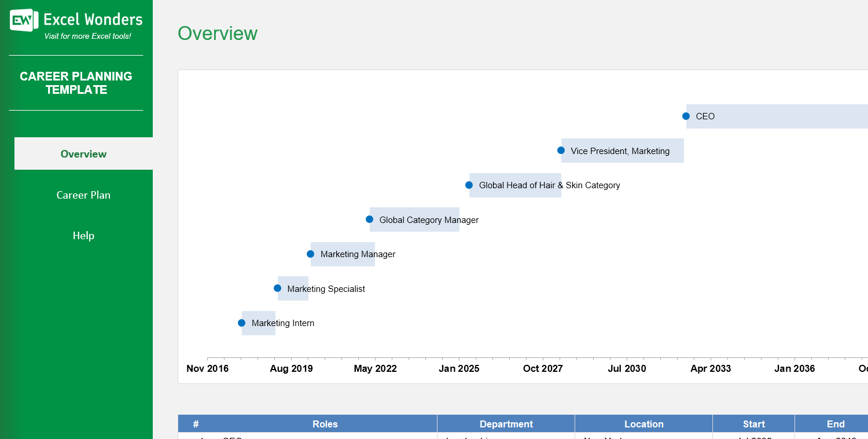
Task: Select the Location column header
Action: pos(643,423)
